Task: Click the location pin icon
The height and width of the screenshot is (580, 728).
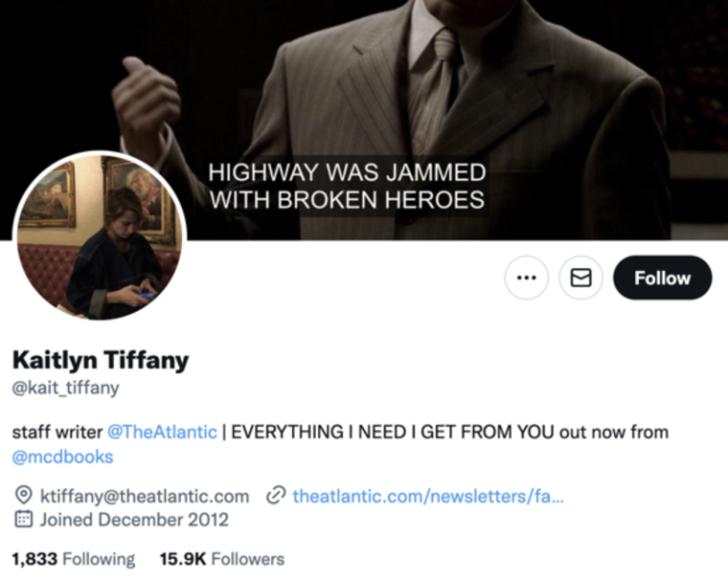Action: pos(24,496)
